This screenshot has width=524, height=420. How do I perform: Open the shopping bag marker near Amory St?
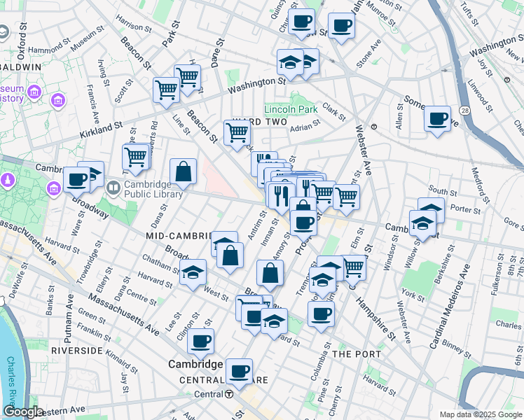270,274
